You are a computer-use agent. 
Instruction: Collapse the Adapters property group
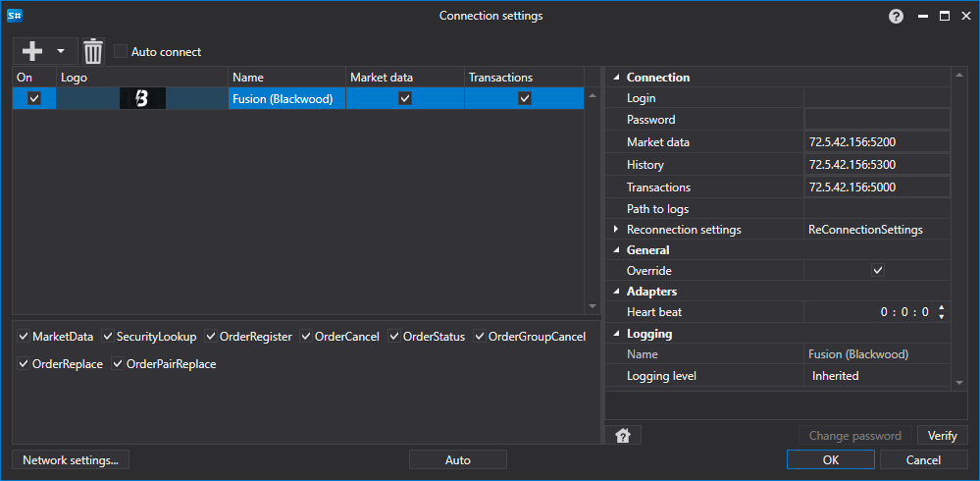617,292
